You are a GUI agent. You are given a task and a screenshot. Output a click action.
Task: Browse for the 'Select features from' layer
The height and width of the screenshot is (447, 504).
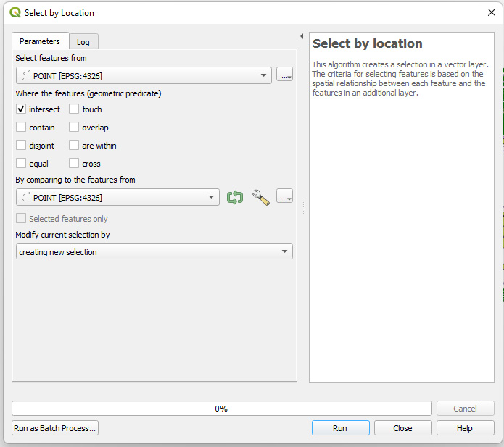[x=284, y=75]
